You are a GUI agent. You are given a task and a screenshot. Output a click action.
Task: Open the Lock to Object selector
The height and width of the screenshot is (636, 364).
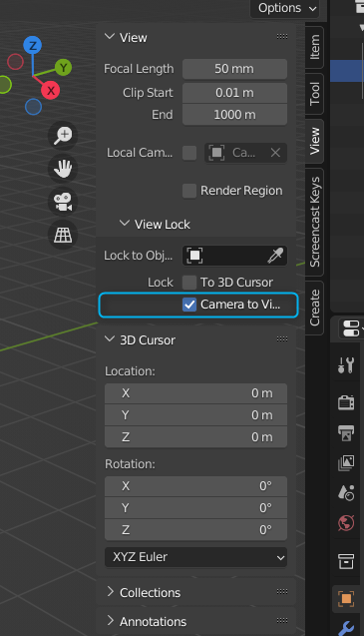pyautogui.click(x=234, y=256)
